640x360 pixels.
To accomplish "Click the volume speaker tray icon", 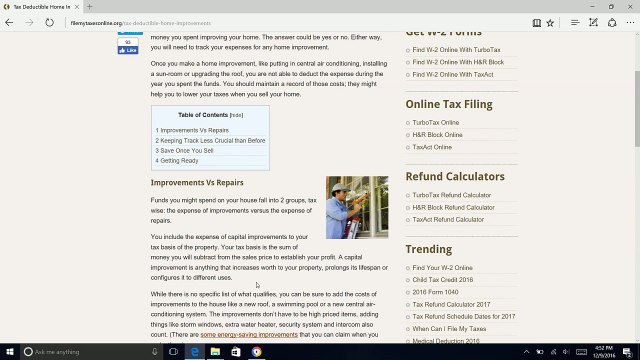I will tap(566, 352).
